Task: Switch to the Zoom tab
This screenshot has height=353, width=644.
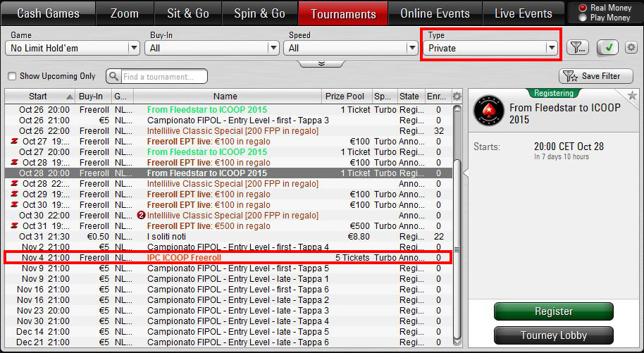Action: [x=125, y=13]
